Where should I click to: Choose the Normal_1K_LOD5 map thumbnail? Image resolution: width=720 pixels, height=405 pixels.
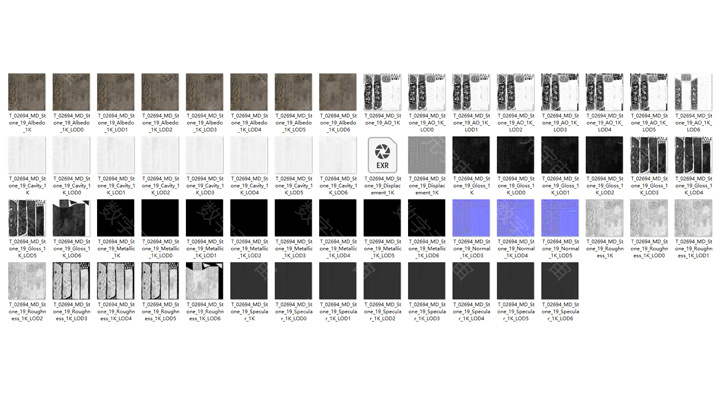click(560, 218)
